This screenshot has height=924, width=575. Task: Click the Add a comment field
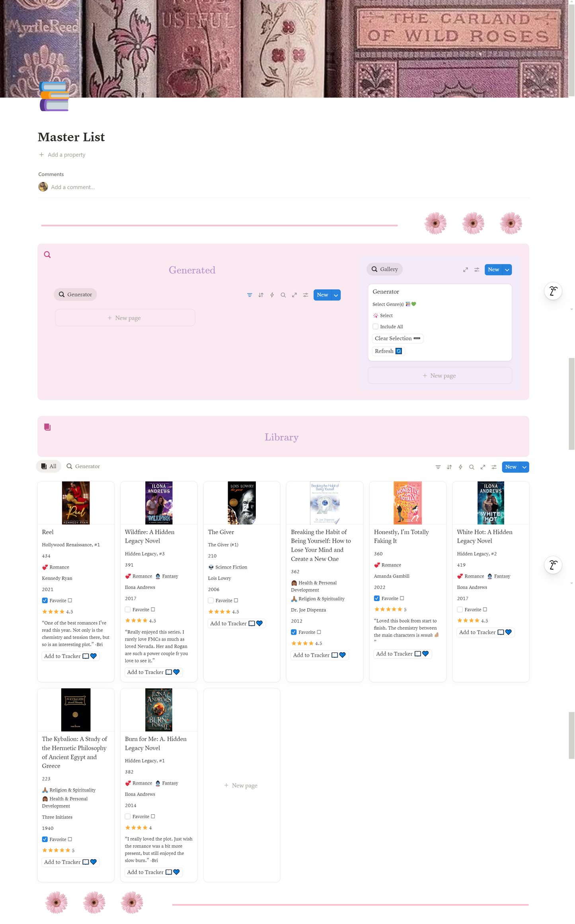pyautogui.click(x=73, y=187)
